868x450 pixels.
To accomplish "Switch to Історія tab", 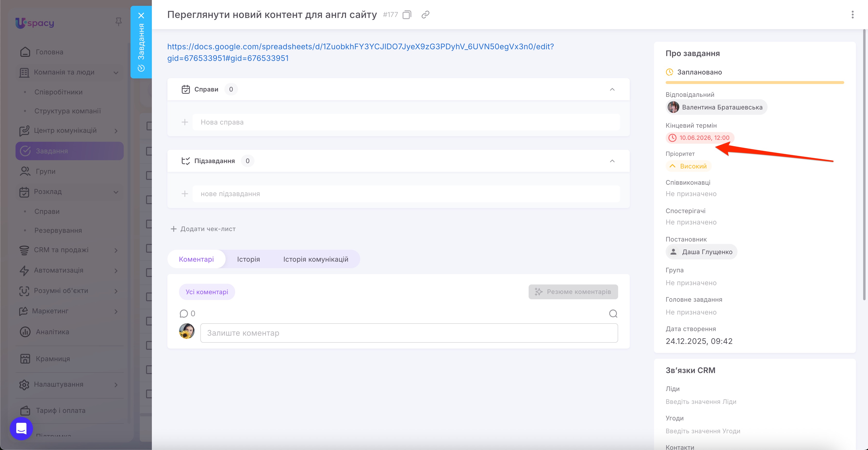I will click(x=248, y=259).
